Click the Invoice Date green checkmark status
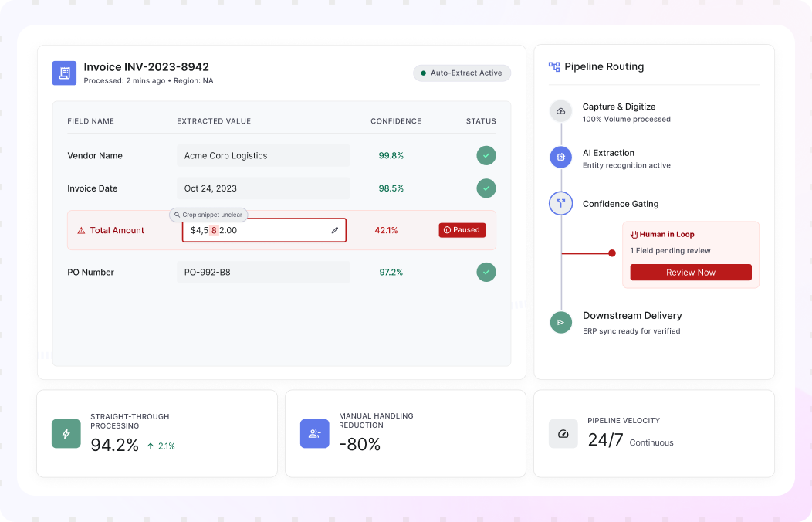 486,188
